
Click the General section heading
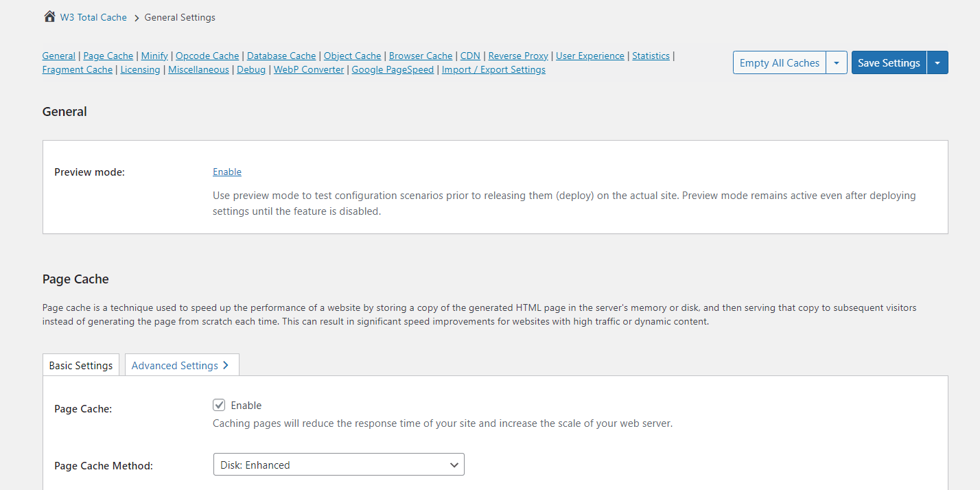(65, 111)
